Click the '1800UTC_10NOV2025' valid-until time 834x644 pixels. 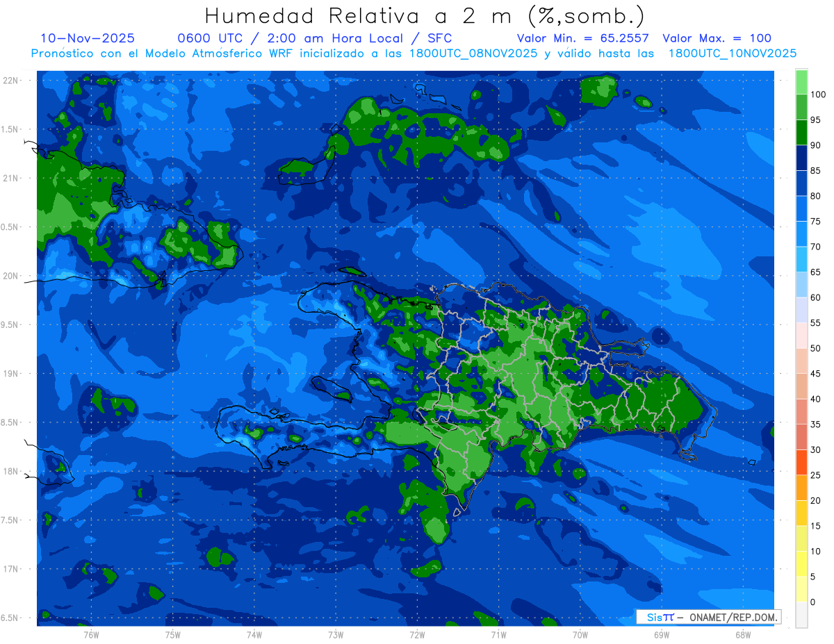click(x=733, y=53)
